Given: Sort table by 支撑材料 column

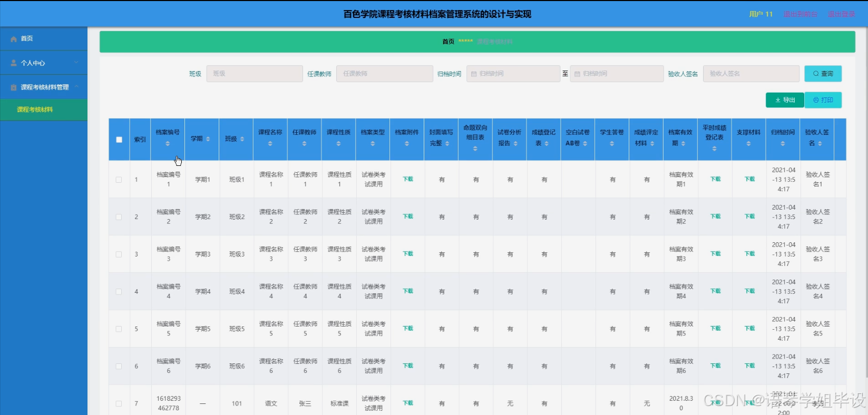Looking at the screenshot, I should pos(748,144).
